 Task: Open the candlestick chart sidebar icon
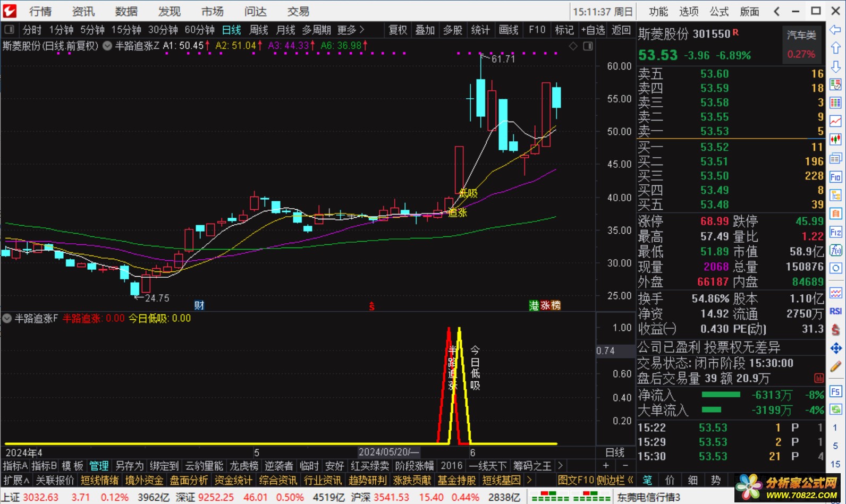point(835,139)
